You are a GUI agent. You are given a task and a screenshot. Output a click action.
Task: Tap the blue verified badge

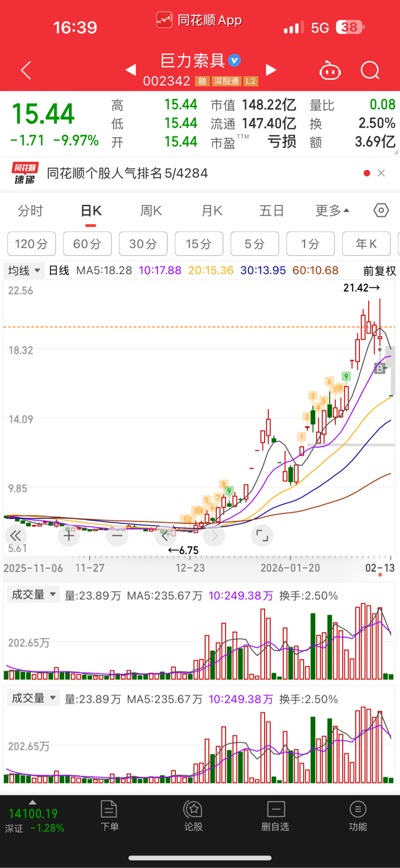pos(235,60)
